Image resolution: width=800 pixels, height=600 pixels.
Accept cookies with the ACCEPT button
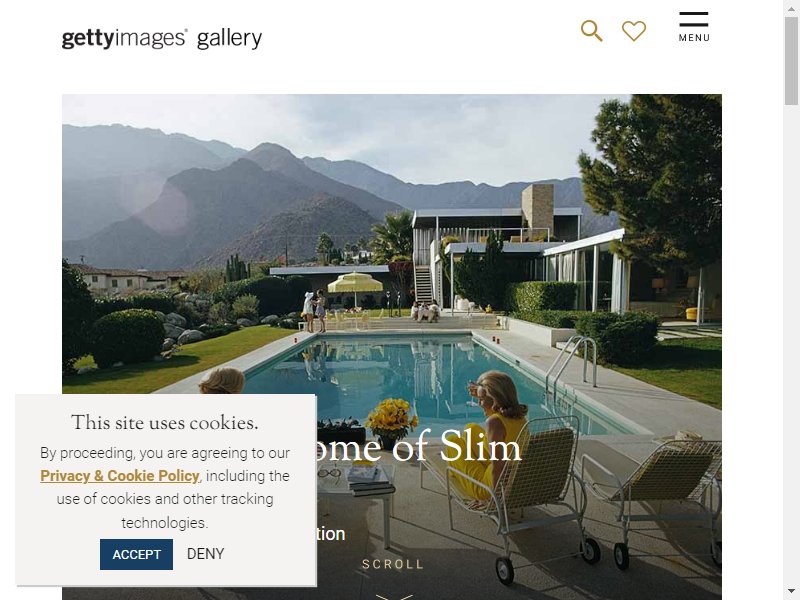click(x=136, y=554)
